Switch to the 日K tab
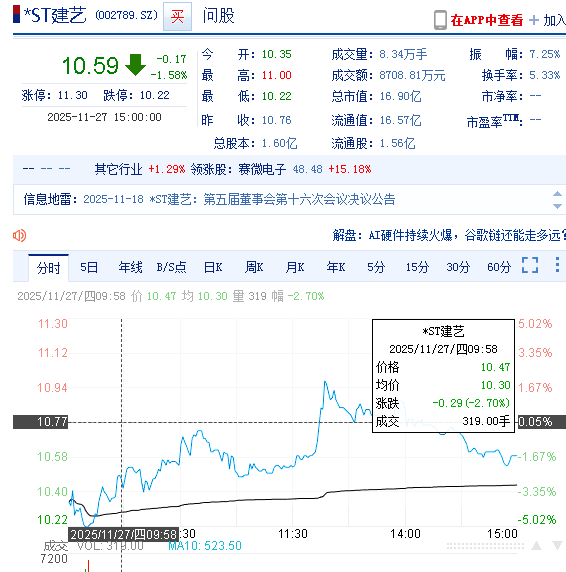Image resolution: width=566 pixels, height=572 pixels. click(213, 267)
